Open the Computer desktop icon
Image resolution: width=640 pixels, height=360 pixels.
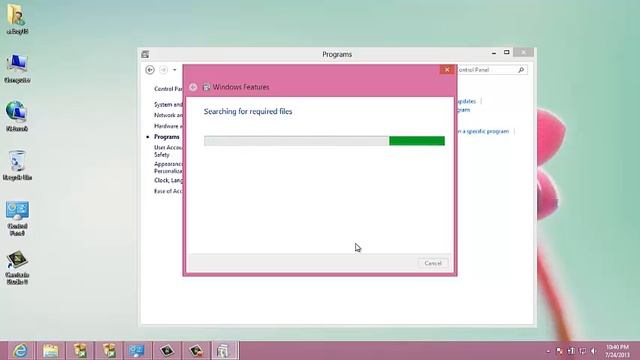tap(17, 68)
